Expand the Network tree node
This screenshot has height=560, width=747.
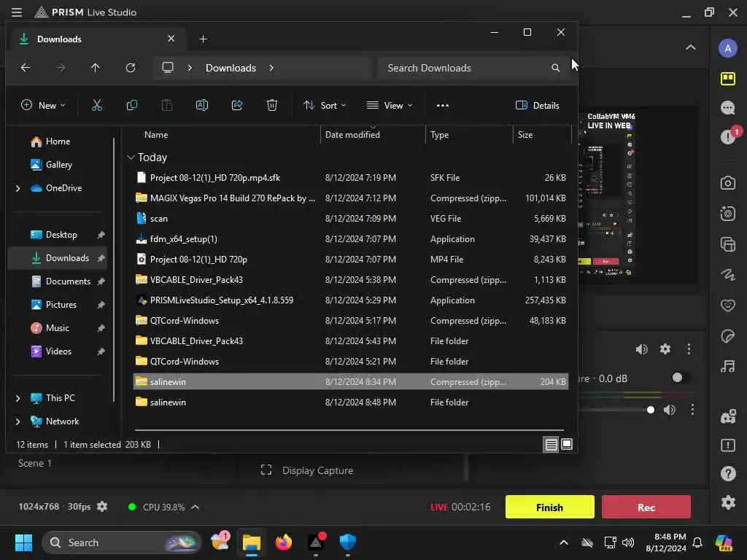coord(18,421)
